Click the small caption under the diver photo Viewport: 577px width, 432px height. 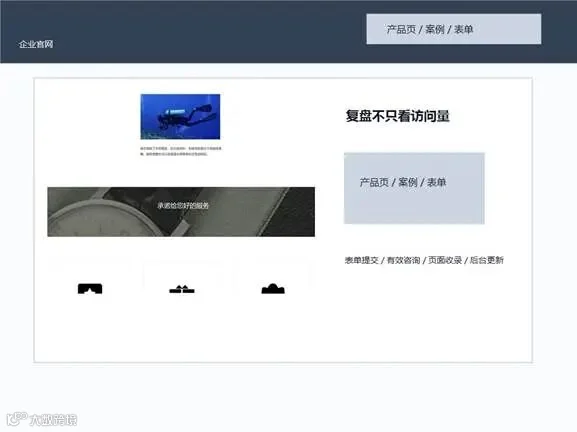click(181, 151)
